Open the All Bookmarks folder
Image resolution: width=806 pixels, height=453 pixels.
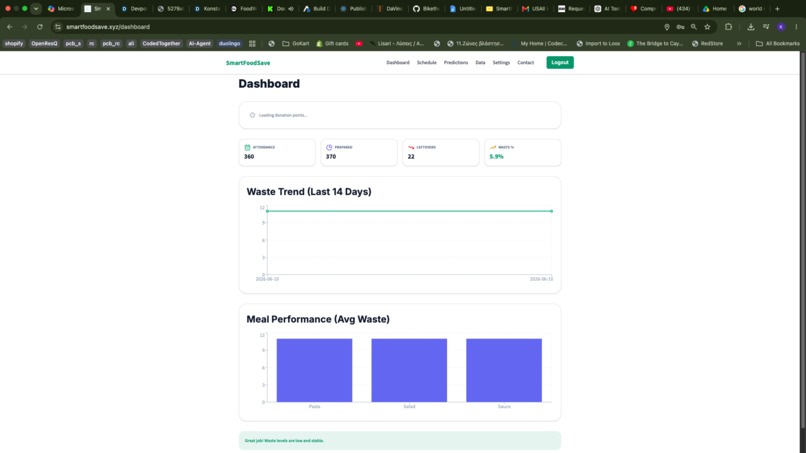point(778,44)
